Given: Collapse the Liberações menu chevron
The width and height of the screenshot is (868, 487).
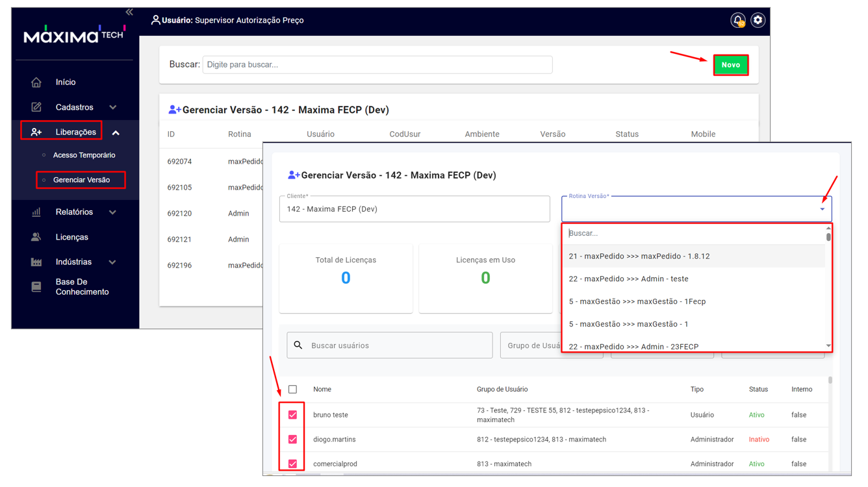Looking at the screenshot, I should tap(116, 133).
